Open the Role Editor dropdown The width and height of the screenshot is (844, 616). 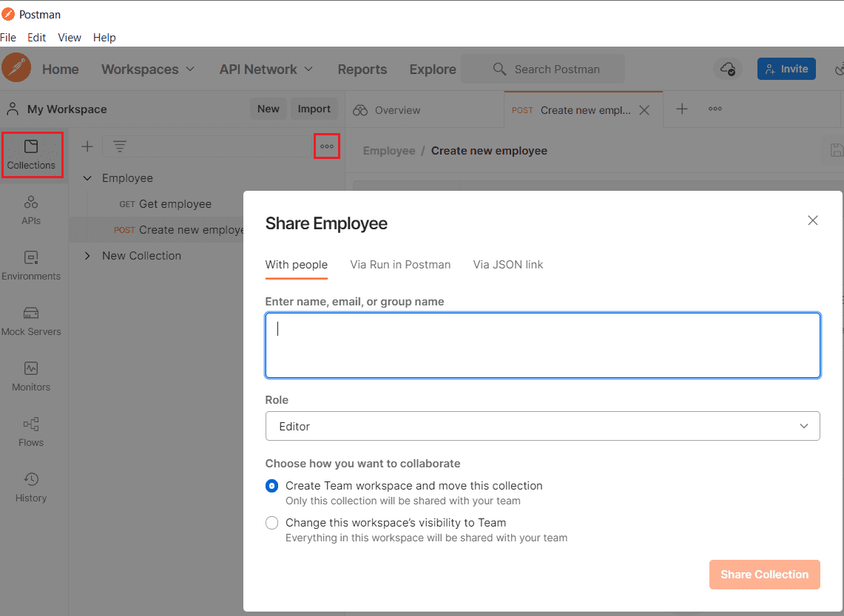click(543, 426)
